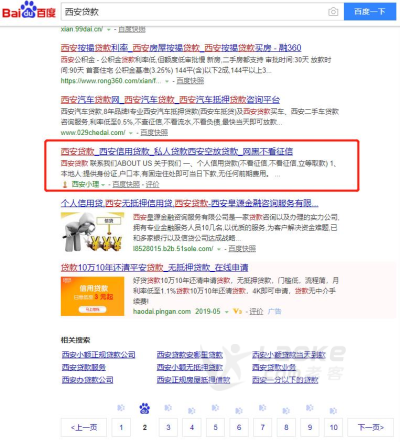Image resolution: width=400 pixels, height=442 pixels.
Task: Click 百度快照 link under rong360 result
Action: pyautogui.click(x=190, y=81)
